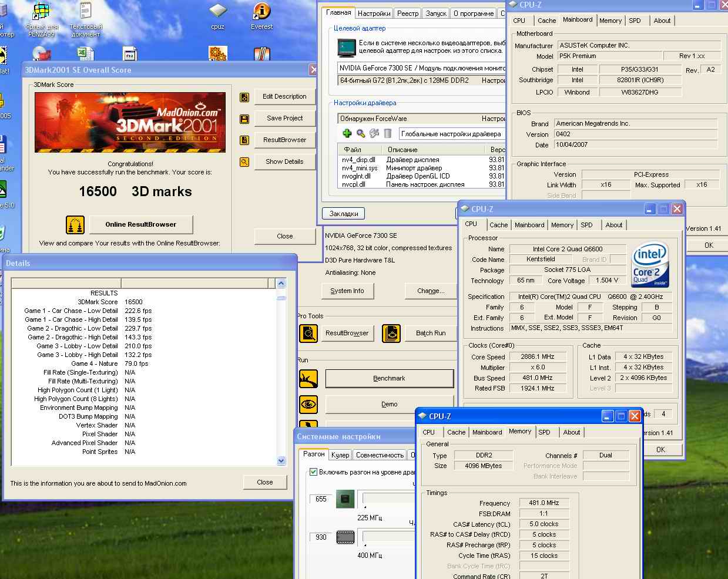Click the Demo eye icon
Screen dimensions: 728x579
point(308,405)
